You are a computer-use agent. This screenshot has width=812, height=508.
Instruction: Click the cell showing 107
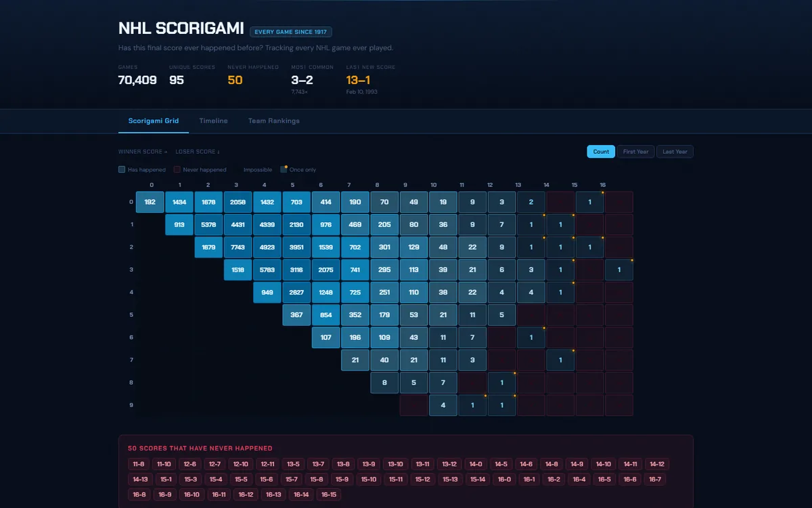tap(326, 337)
